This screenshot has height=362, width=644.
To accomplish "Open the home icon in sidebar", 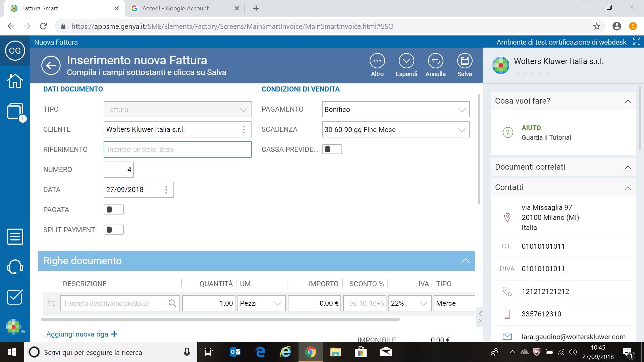I will click(x=15, y=80).
